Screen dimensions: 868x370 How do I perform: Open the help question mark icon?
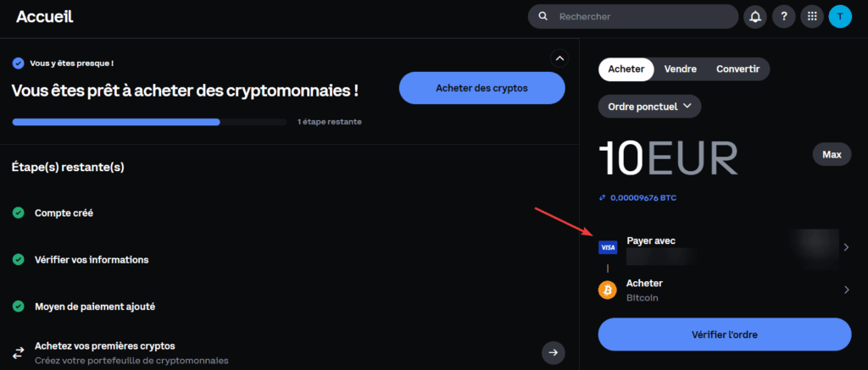783,17
